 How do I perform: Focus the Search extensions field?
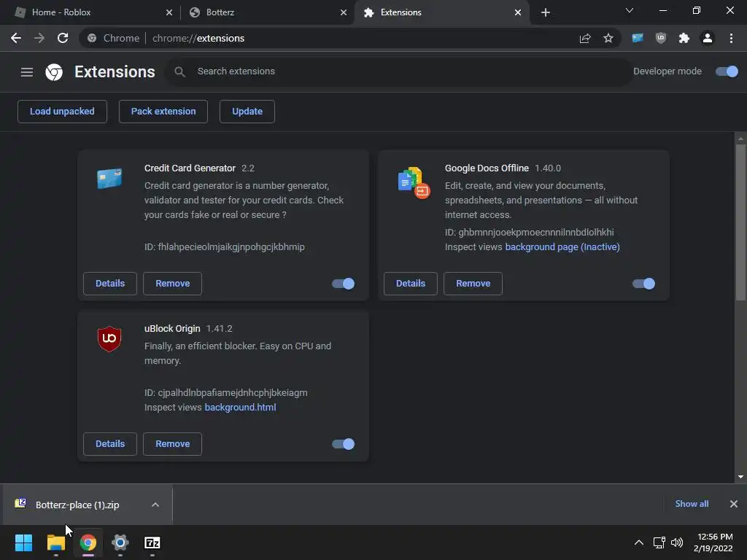(398, 72)
